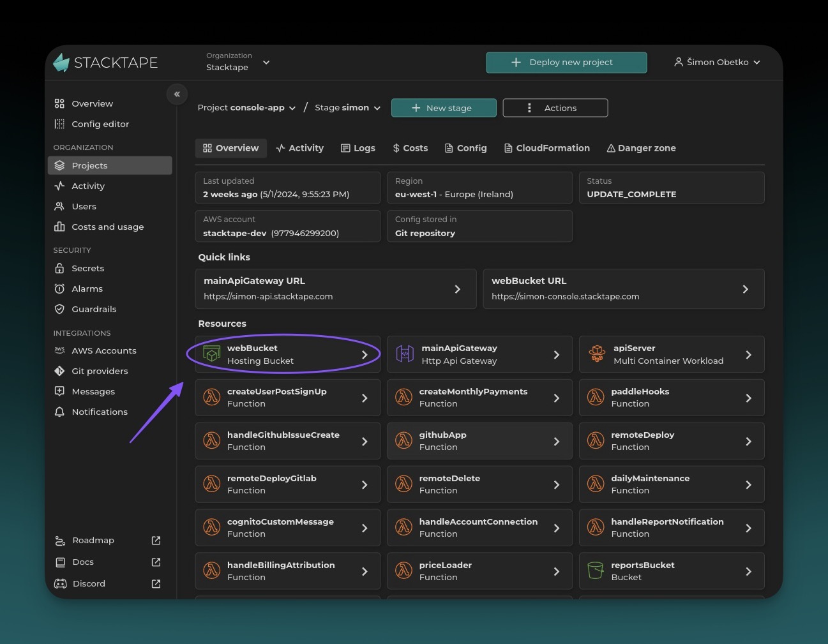
Task: Click the Deploy new project button
Action: pyautogui.click(x=566, y=63)
